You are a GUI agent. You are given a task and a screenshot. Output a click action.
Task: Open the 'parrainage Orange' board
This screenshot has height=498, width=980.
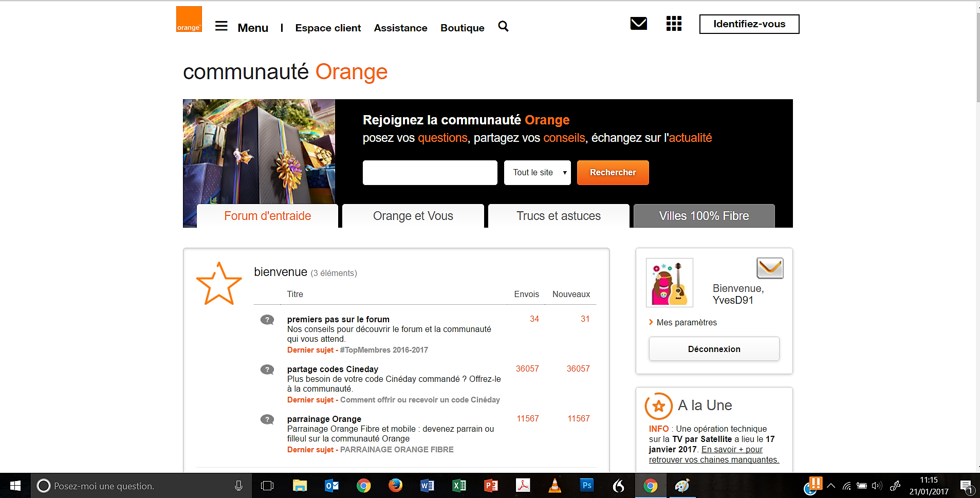[324, 419]
